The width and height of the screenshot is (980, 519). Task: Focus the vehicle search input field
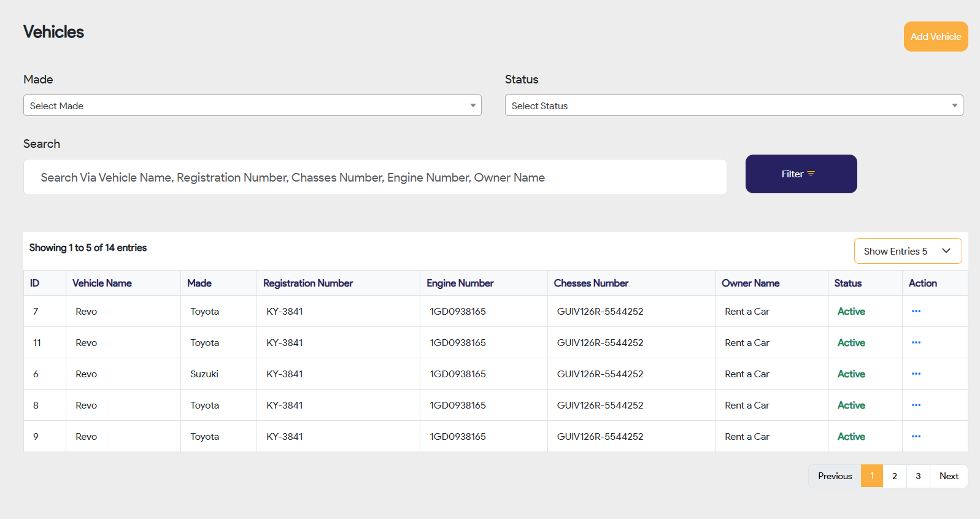point(374,177)
